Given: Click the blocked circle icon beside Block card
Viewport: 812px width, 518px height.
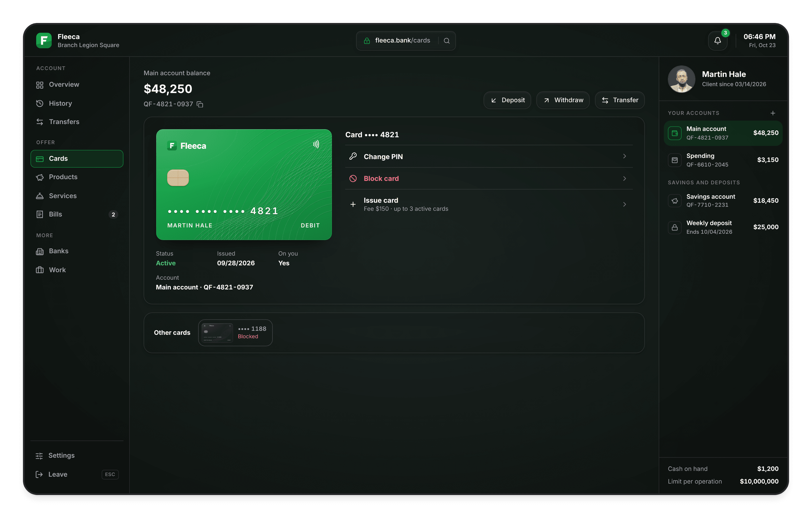Looking at the screenshot, I should 353,178.
